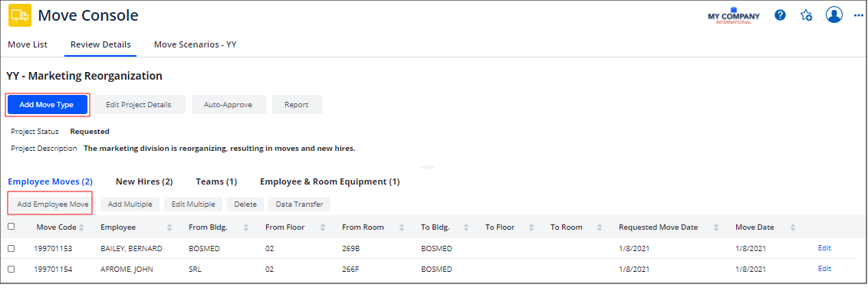868x291 pixels.
Task: Sort by the Move Code column arrows
Action: click(82, 227)
